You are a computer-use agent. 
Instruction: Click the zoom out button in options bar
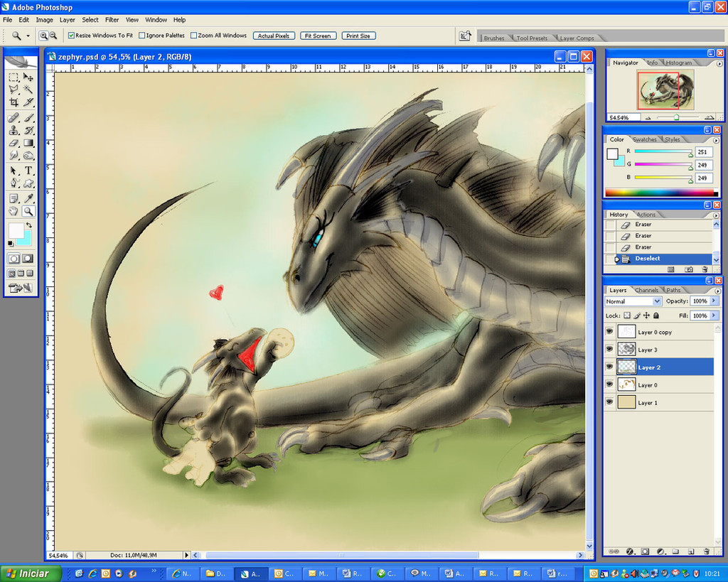pyautogui.click(x=53, y=36)
